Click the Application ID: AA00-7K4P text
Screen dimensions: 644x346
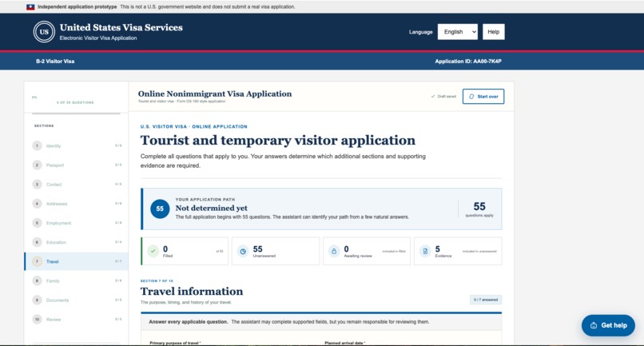tap(468, 62)
